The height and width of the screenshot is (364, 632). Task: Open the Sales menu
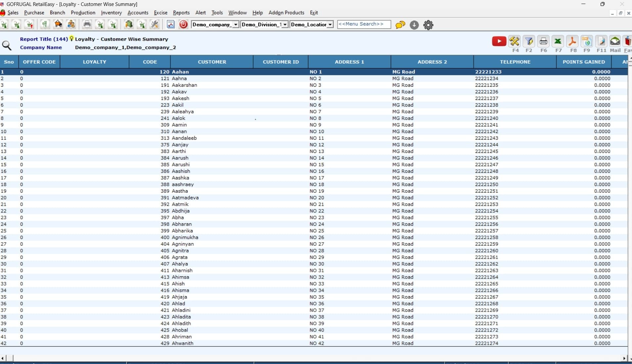click(13, 13)
